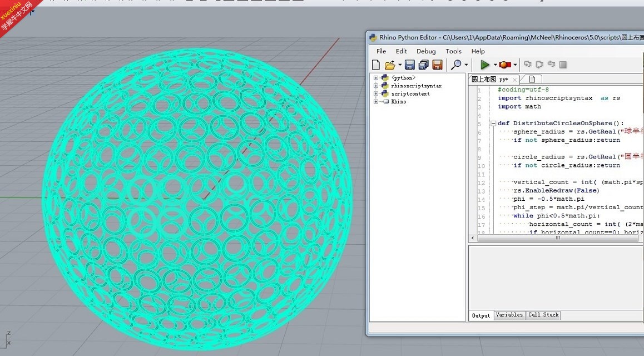Save all open scripts
Screen dimensions: 644x356
[423, 65]
